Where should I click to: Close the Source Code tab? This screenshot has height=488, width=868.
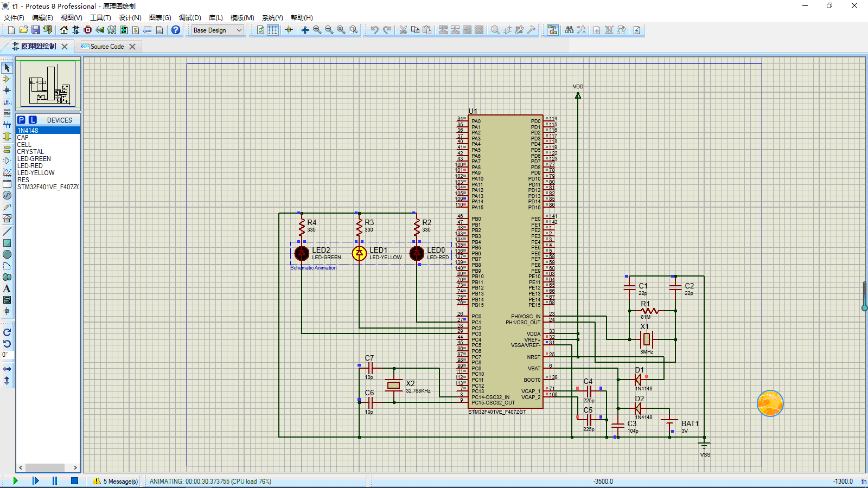click(x=132, y=47)
